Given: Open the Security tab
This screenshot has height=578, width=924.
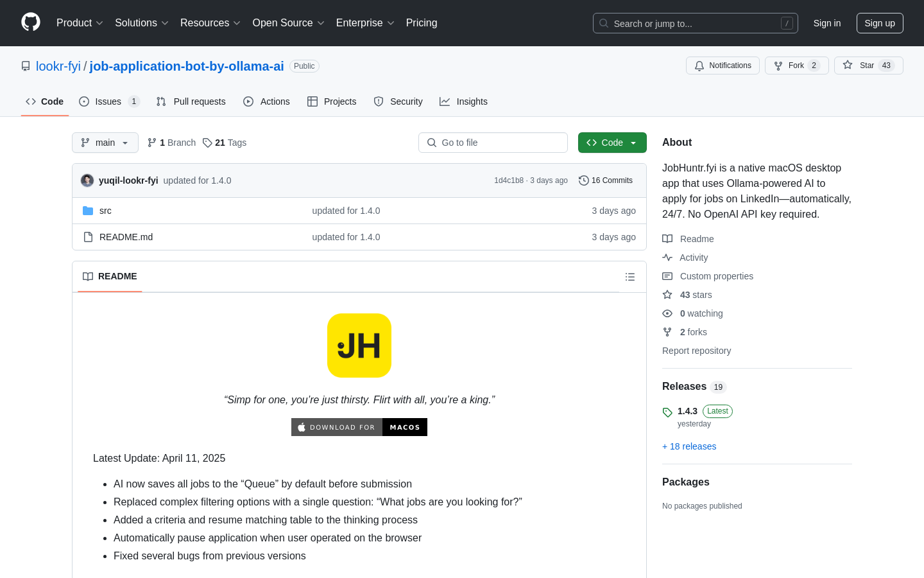Looking at the screenshot, I should pyautogui.click(x=398, y=101).
